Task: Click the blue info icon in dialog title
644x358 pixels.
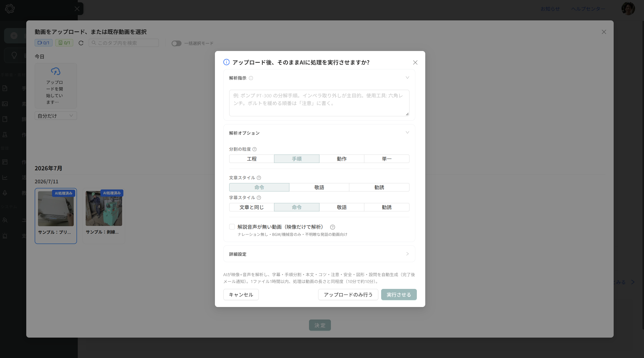Action: coord(226,62)
